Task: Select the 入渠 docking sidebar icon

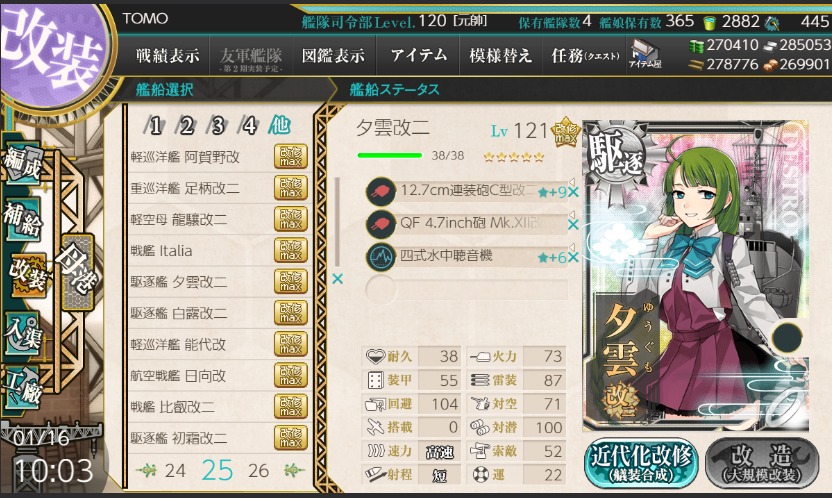Action: point(23,333)
